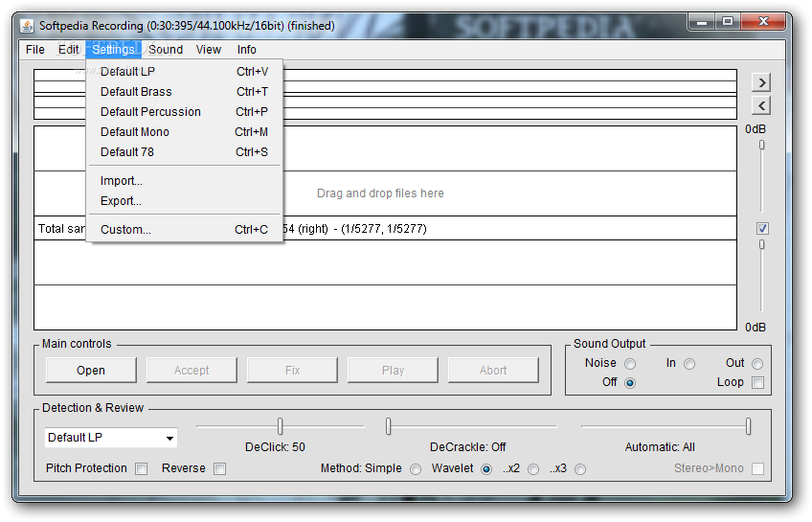812x522 pixels.
Task: Click the upper 0dB volume slider thumb
Action: pyautogui.click(x=762, y=145)
